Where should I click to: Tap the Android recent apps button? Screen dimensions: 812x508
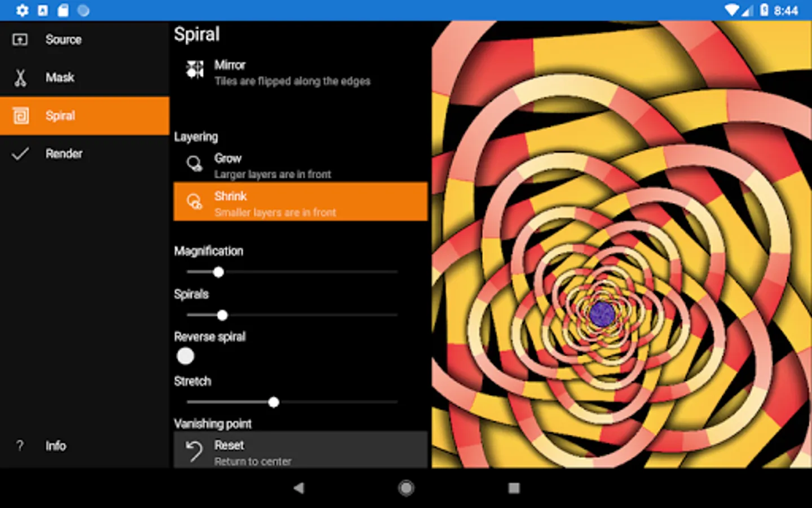tap(514, 488)
